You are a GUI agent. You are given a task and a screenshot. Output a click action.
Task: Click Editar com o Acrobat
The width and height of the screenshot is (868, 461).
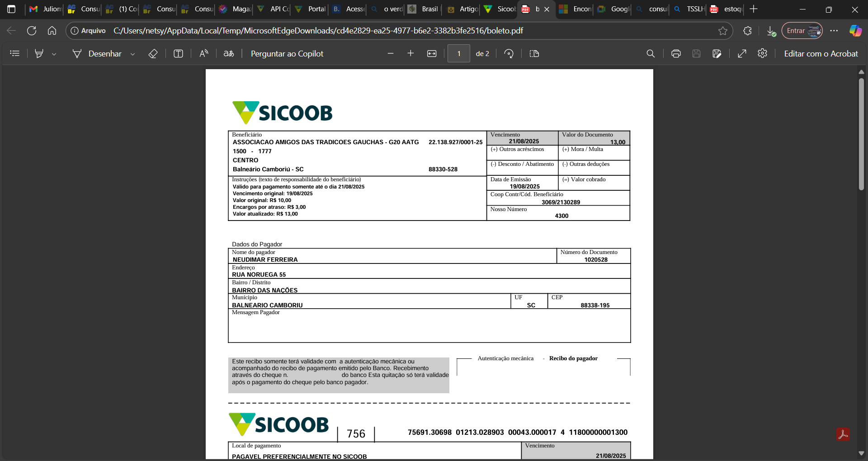821,53
